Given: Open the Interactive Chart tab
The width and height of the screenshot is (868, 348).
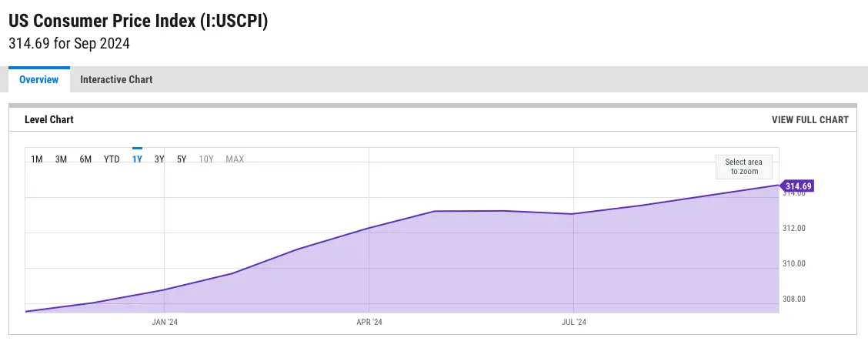Looking at the screenshot, I should (116, 79).
